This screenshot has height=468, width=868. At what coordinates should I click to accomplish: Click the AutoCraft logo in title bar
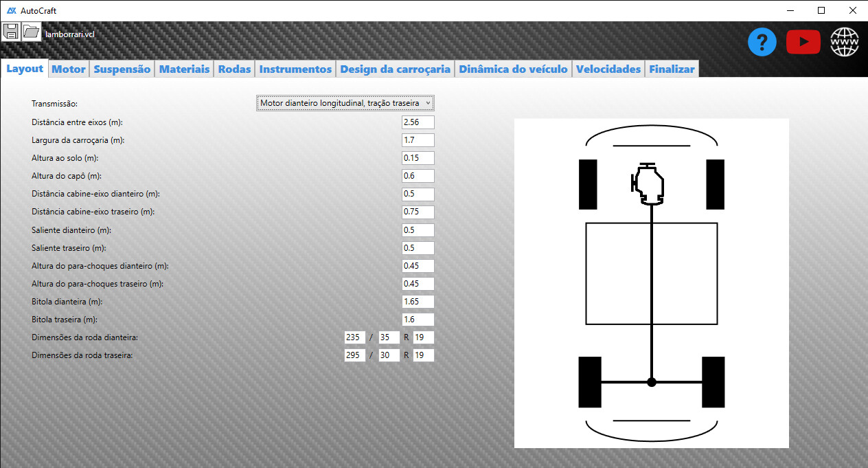point(12,10)
